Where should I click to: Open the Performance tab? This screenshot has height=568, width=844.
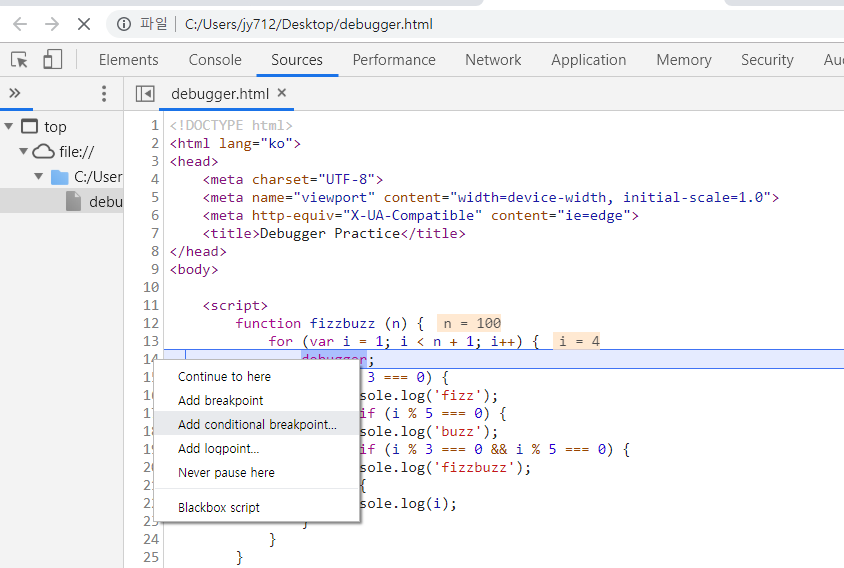(394, 60)
